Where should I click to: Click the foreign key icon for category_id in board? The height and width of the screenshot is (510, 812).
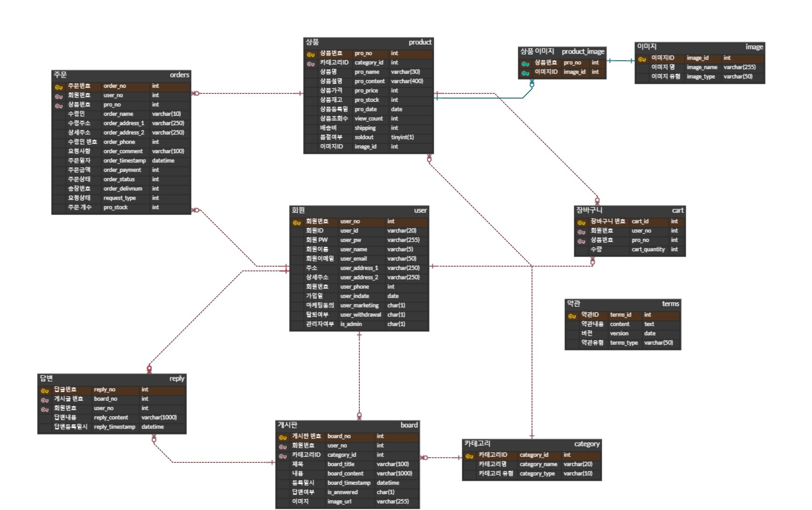tap(283, 456)
